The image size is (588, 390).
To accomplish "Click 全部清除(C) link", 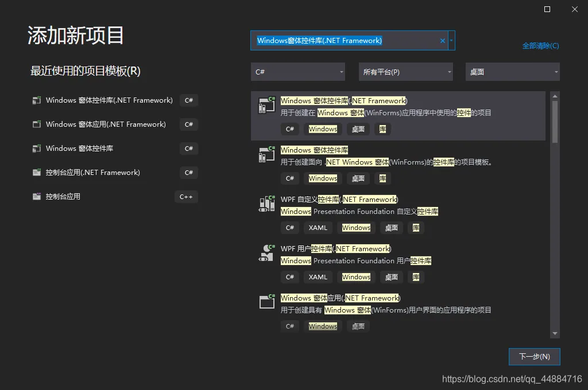I will pyautogui.click(x=540, y=46).
